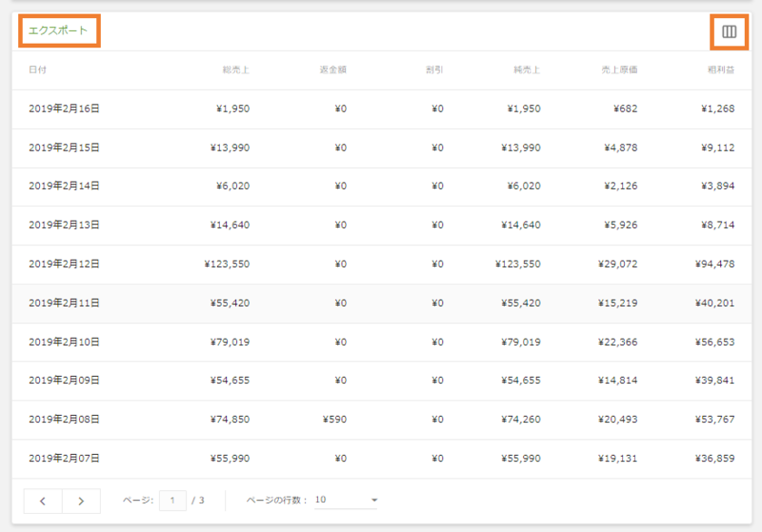This screenshot has width=762, height=532.
Task: Click the ¥590 refund amount cell
Action: click(334, 419)
